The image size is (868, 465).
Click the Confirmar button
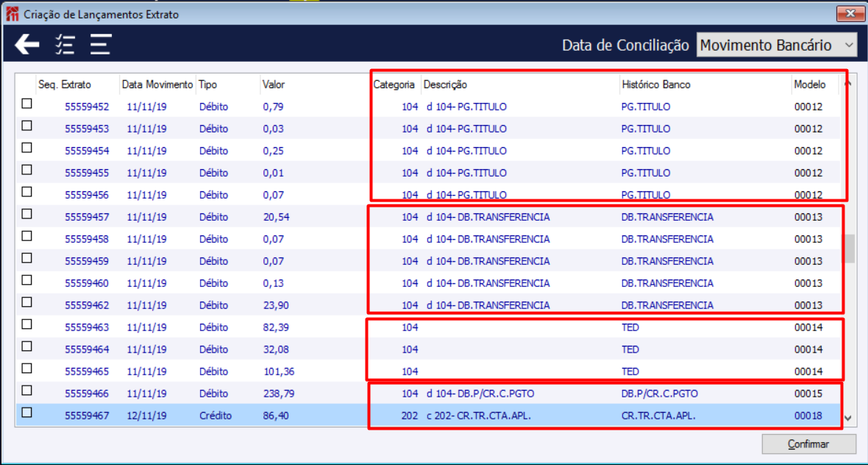(x=808, y=444)
